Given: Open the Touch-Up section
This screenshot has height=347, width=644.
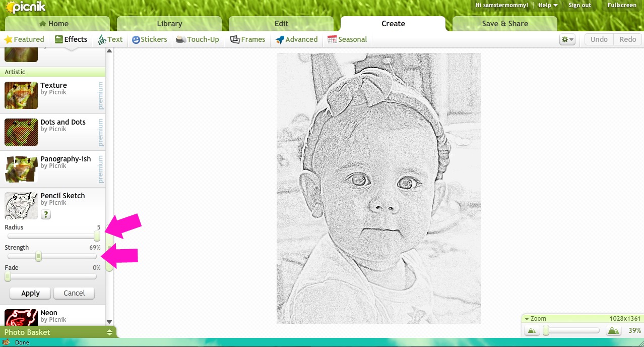Looking at the screenshot, I should (x=198, y=39).
